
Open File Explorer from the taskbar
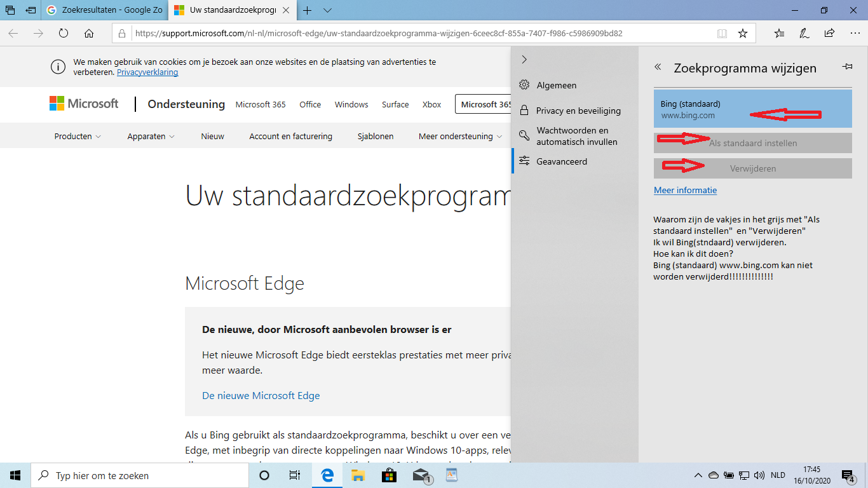tap(358, 475)
